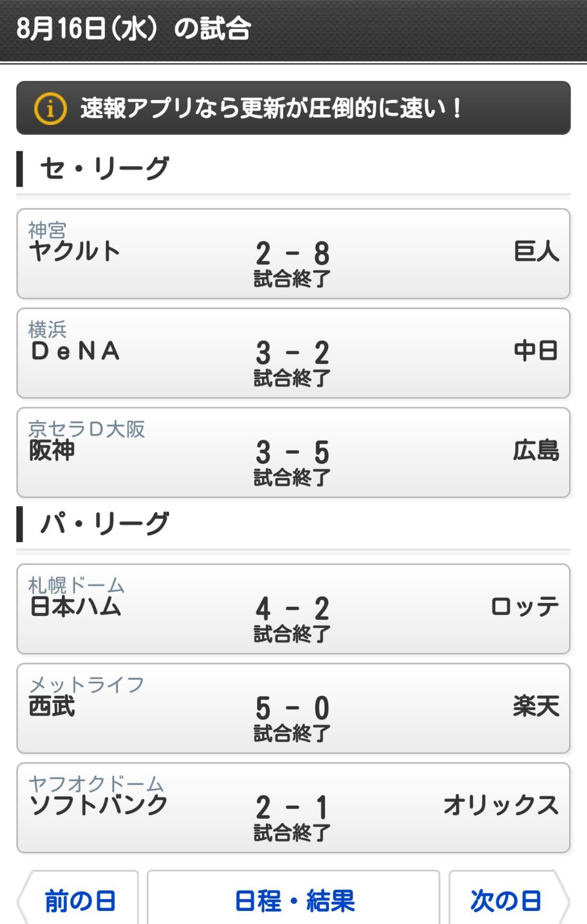587x924 pixels.
Task: Open 日程・結果 schedule and results
Action: tap(294, 900)
